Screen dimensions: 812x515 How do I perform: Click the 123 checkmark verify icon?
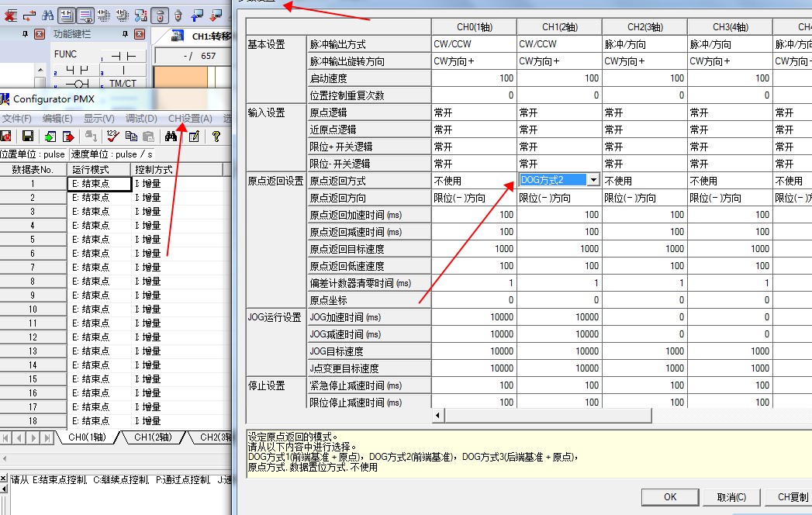112,137
